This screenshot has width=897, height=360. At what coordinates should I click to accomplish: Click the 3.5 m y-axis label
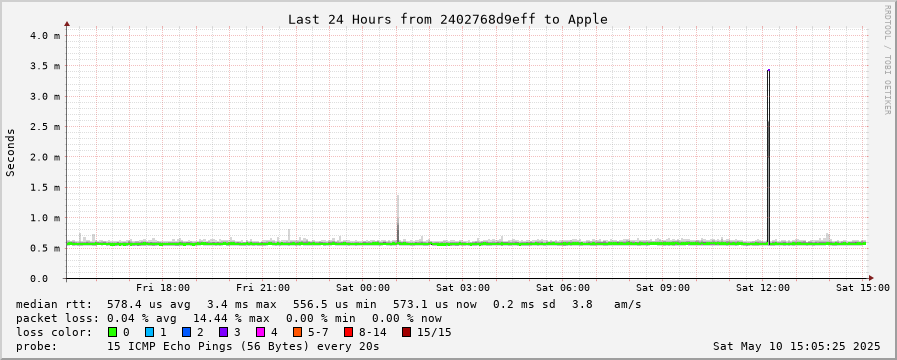[44, 66]
